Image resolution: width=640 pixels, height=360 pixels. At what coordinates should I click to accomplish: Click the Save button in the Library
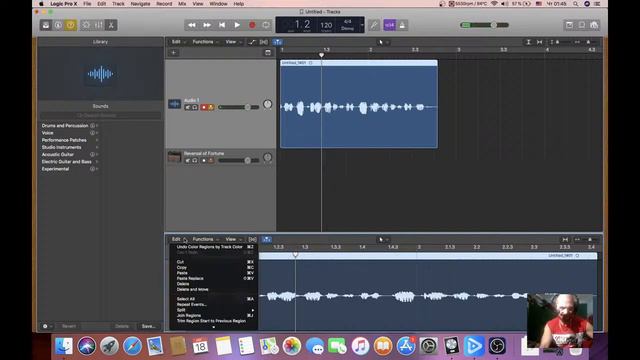pyautogui.click(x=148, y=326)
